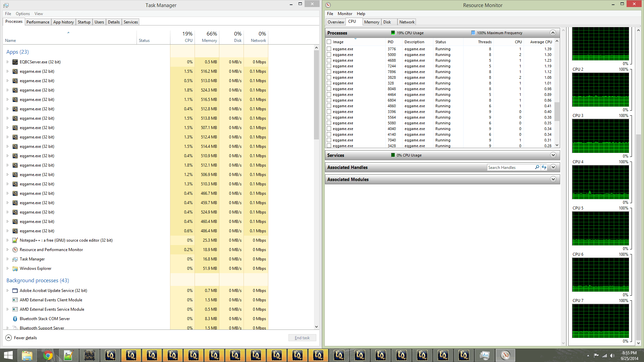Check the checkbox for eqgame.exe PID 3776
644x362 pixels.
(x=329, y=49)
